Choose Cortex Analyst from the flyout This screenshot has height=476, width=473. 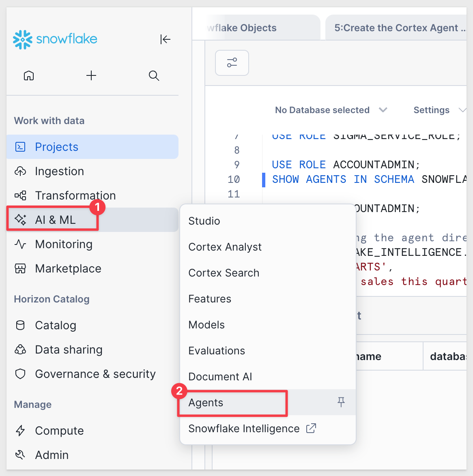pyautogui.click(x=225, y=247)
